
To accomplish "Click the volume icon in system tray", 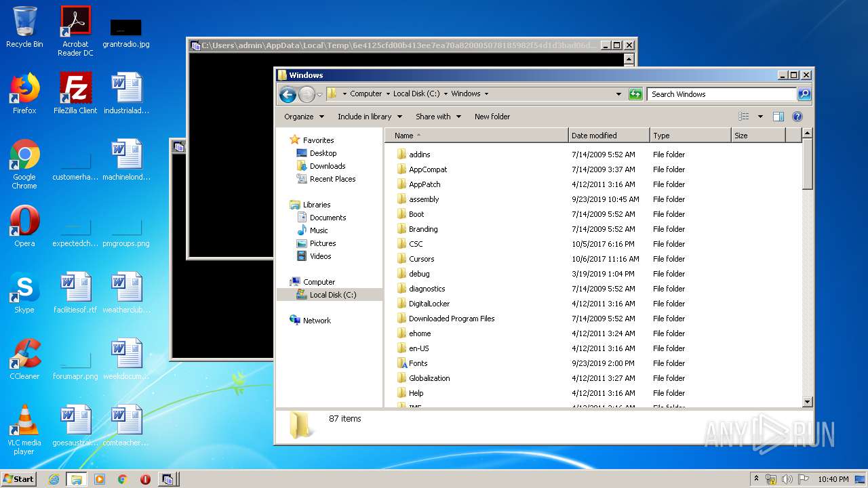I will pyautogui.click(x=787, y=479).
